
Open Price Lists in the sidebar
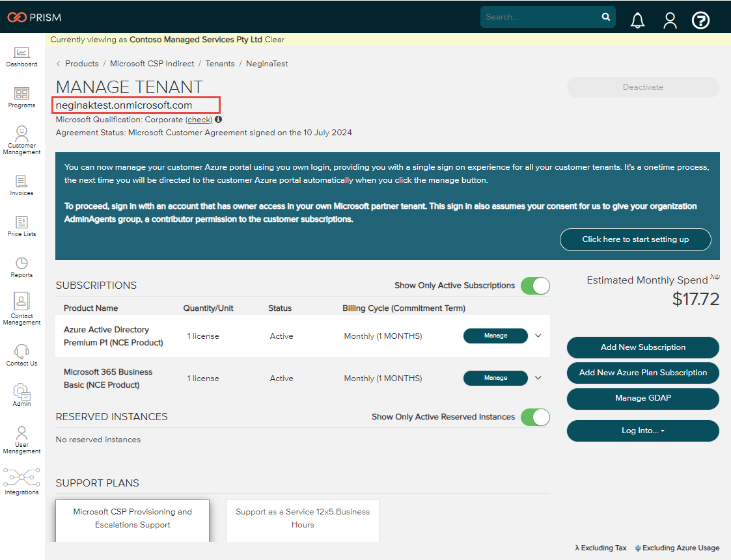(21, 226)
